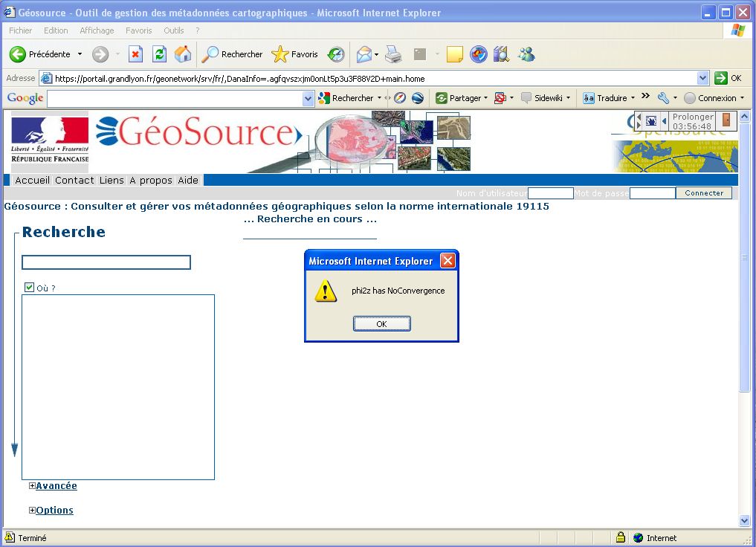Click the URL address field

(369, 78)
